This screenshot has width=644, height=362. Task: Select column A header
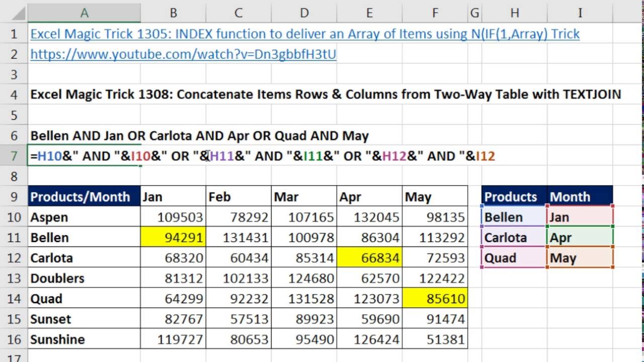pos(84,13)
